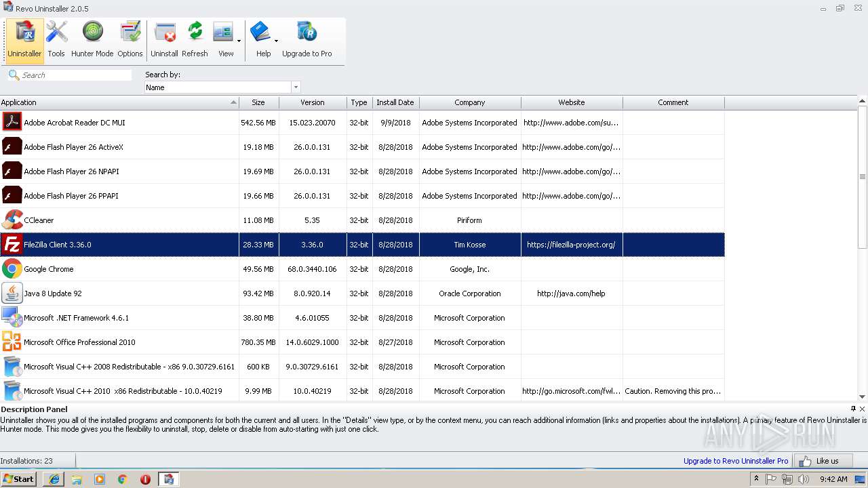
Task: Click the program list scrollbar thumb
Action: [x=863, y=178]
